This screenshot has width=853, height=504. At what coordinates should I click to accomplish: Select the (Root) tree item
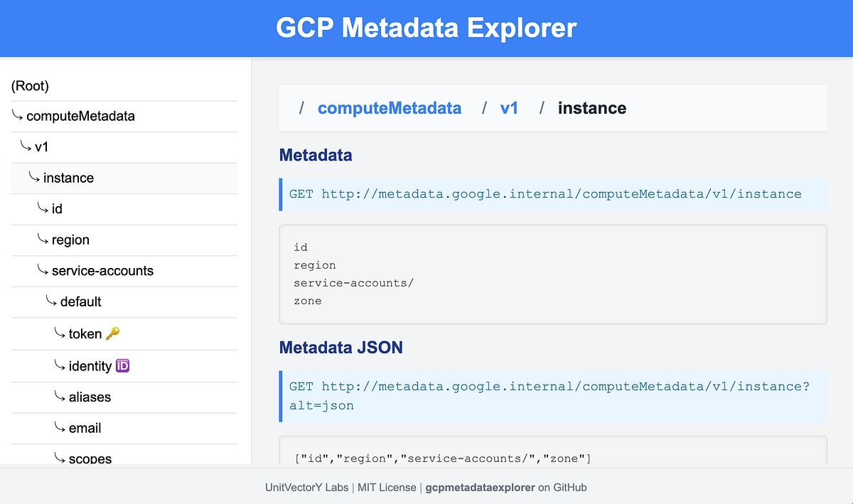pyautogui.click(x=30, y=85)
